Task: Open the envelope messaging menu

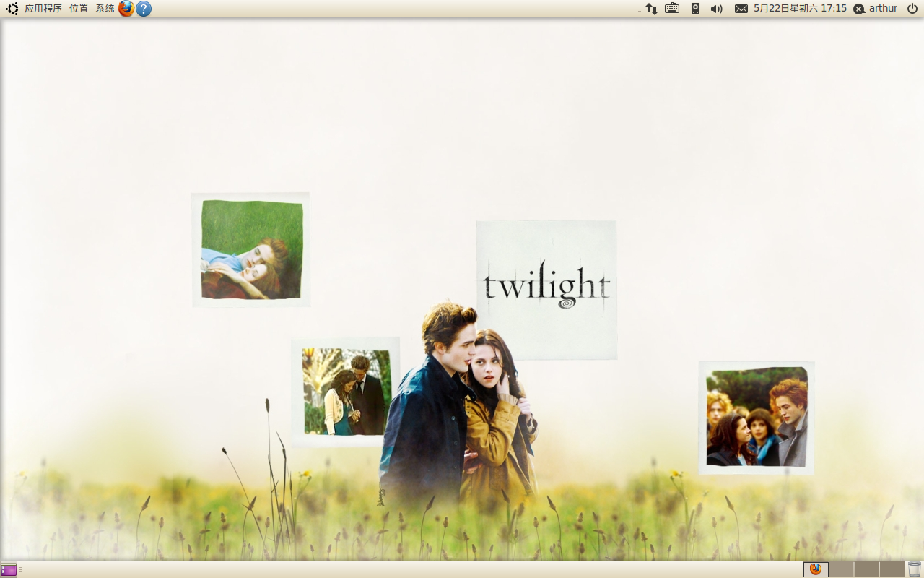Action: (741, 9)
